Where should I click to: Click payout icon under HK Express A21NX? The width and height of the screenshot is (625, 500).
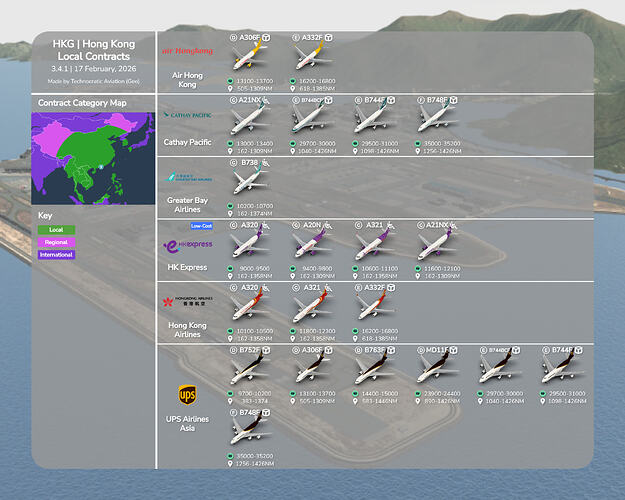(x=418, y=269)
